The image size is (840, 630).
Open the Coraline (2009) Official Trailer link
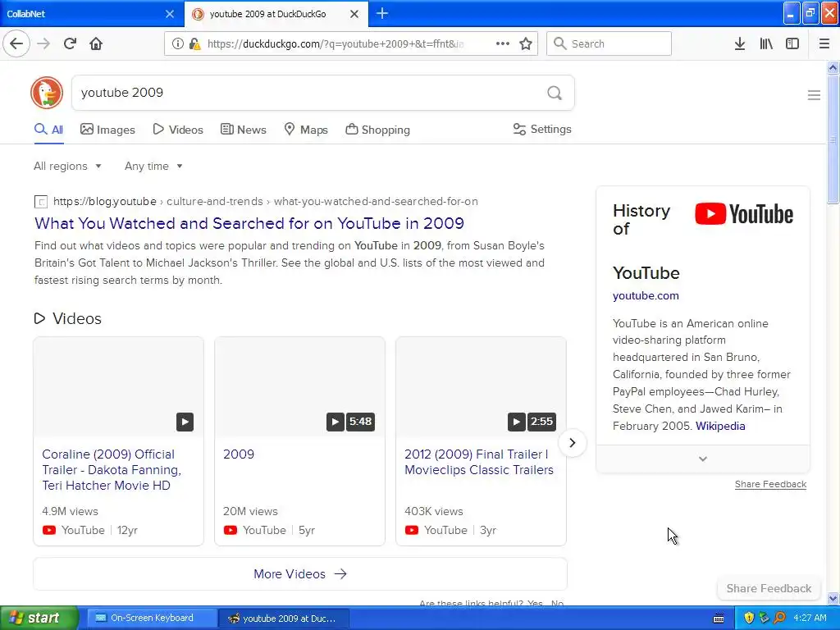click(x=112, y=470)
